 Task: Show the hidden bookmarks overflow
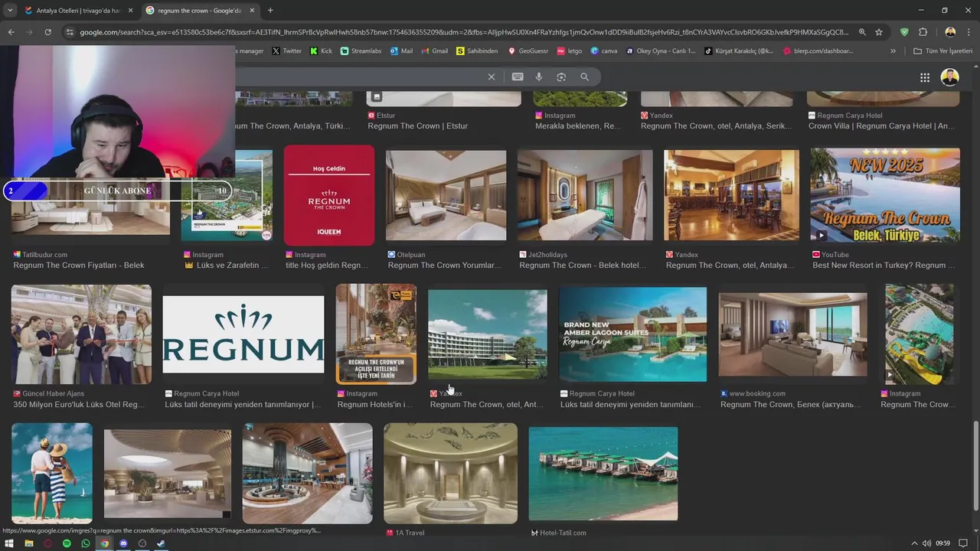(x=893, y=51)
